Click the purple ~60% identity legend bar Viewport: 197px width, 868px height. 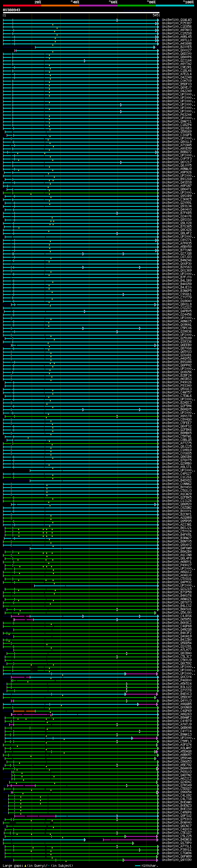[98, 6]
